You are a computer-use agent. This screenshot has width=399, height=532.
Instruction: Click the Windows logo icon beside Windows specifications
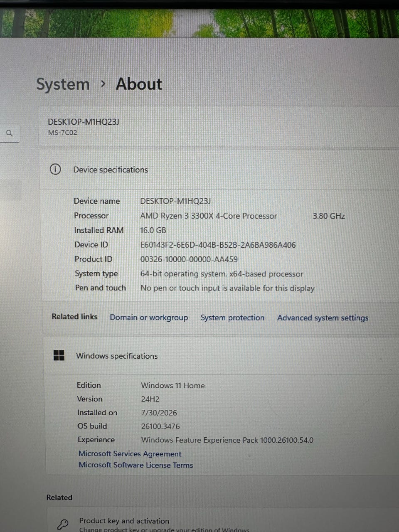point(59,355)
